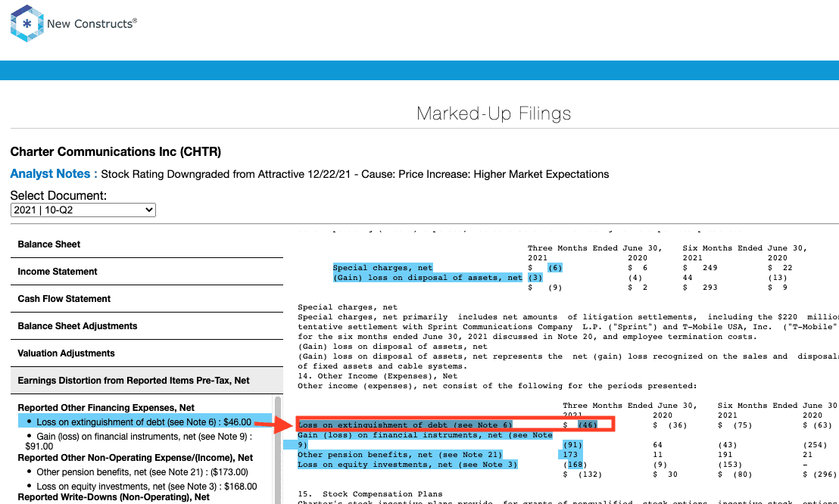Select Earnings Distortion from Reported Items section
The width and height of the screenshot is (839, 504).
point(147,381)
